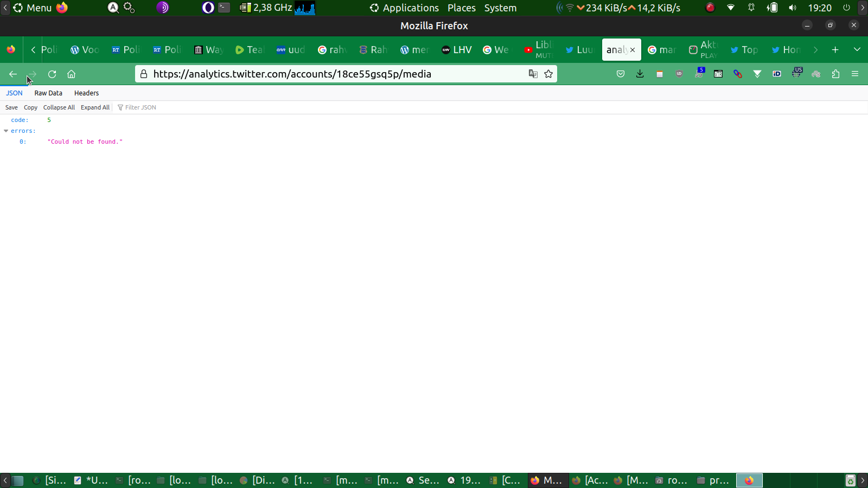Click the blue-red chain link extension icon
Screen dimensions: 868x488
[x=738, y=74]
